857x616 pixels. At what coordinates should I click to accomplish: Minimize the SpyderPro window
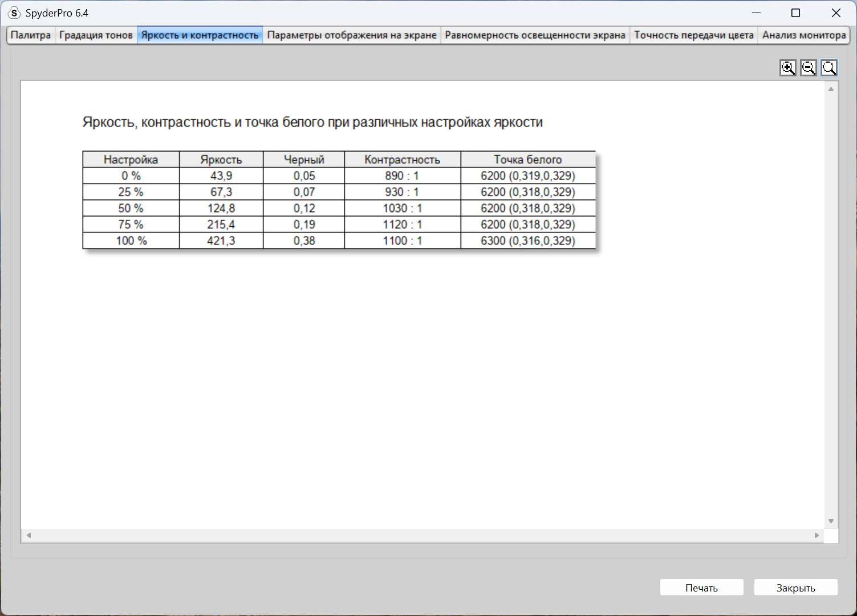click(757, 13)
